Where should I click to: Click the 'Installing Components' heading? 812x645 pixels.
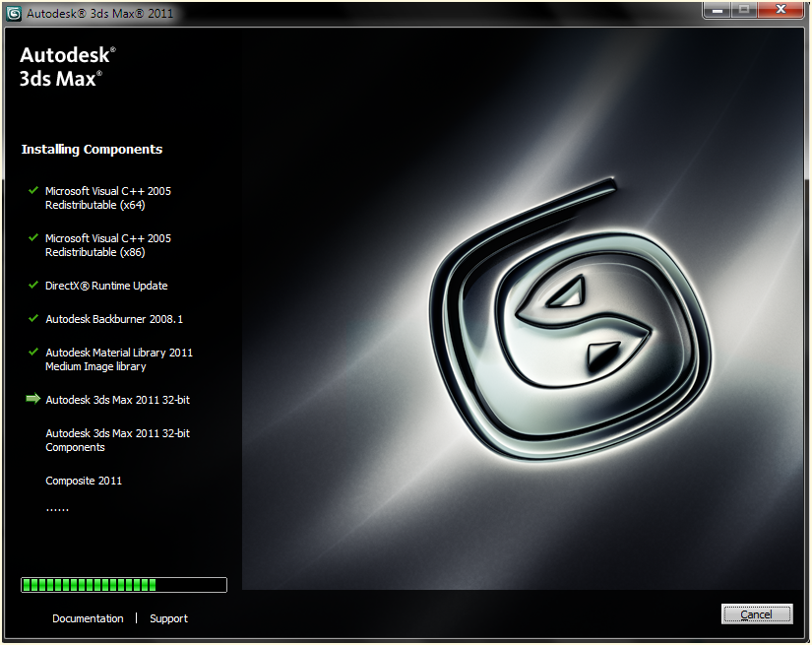(x=92, y=150)
